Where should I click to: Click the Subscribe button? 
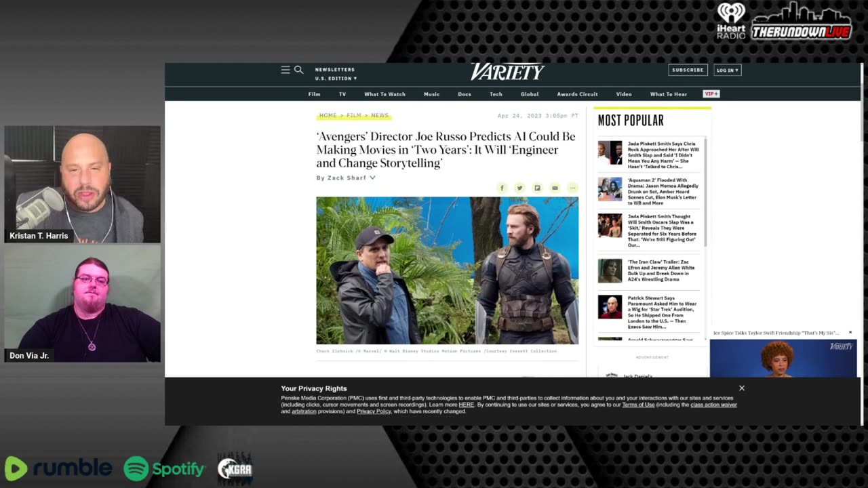click(x=688, y=70)
